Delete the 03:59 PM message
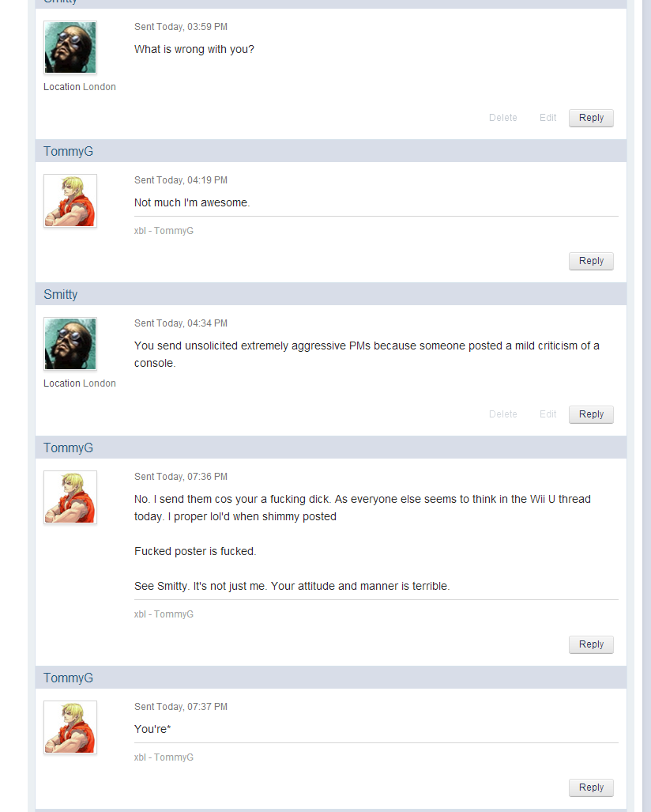The width and height of the screenshot is (651, 812). click(503, 118)
